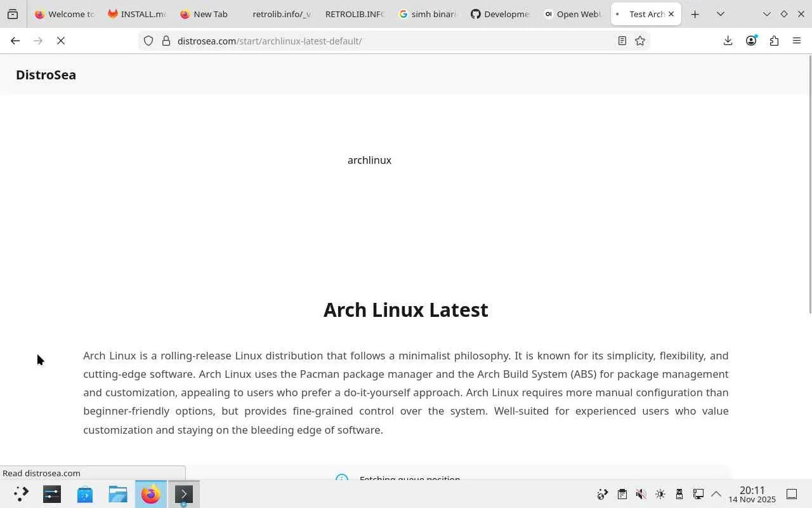Image resolution: width=812 pixels, height=508 pixels.
Task: Open System Settings from the taskbar
Action: [52, 494]
